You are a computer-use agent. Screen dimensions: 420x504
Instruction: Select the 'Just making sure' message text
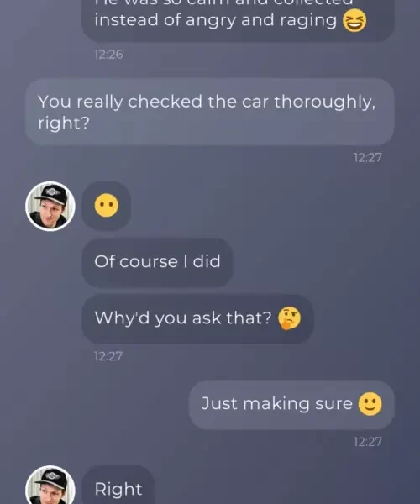pos(276,404)
